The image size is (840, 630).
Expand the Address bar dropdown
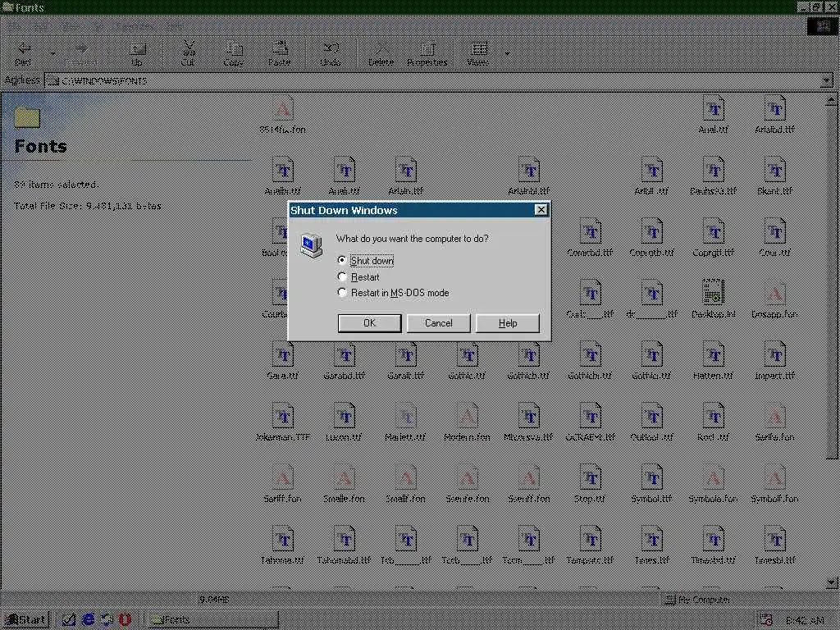(827, 81)
